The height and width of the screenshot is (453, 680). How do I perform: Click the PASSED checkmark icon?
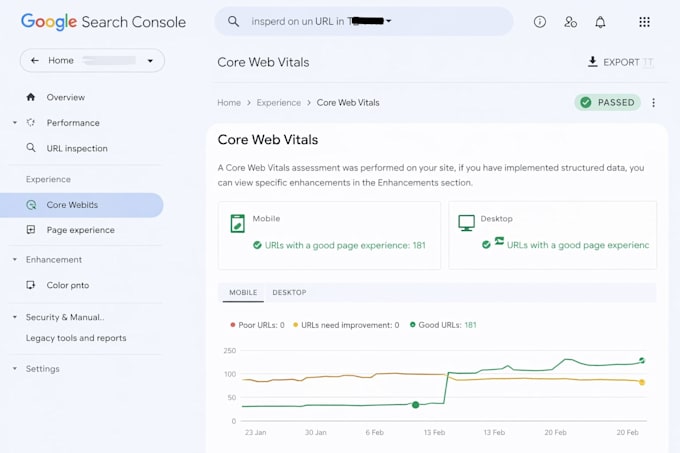tap(586, 103)
